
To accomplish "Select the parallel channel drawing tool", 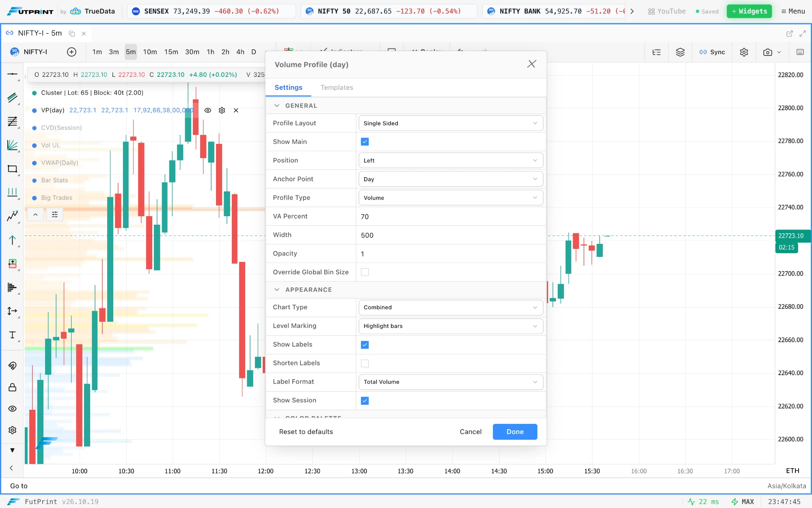I will pyautogui.click(x=13, y=98).
